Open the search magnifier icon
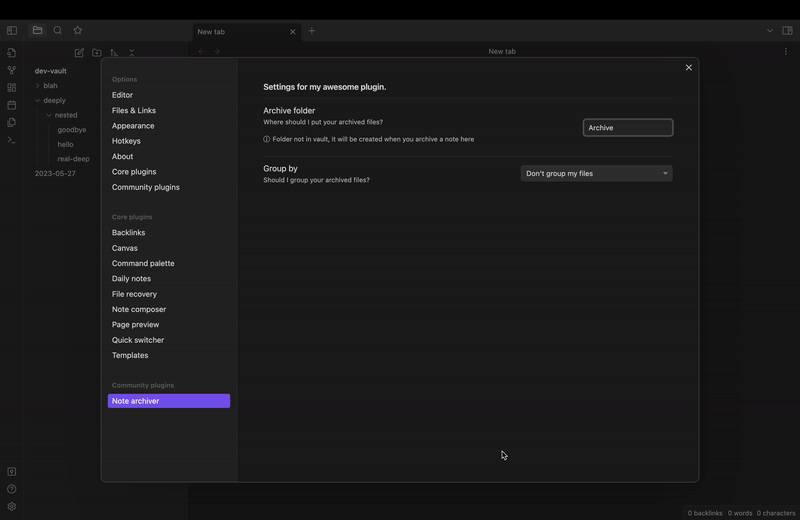 click(x=58, y=31)
